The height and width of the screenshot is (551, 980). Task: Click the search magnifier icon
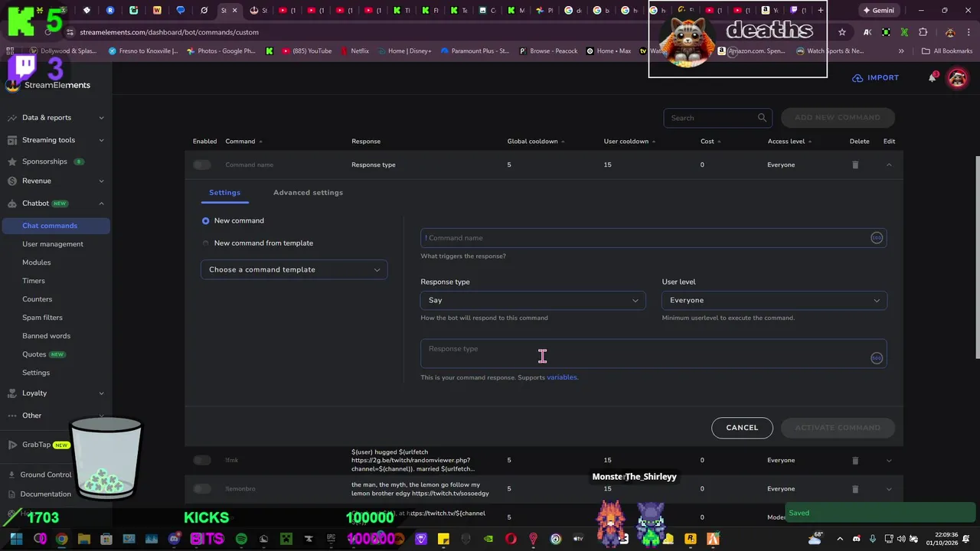762,118
